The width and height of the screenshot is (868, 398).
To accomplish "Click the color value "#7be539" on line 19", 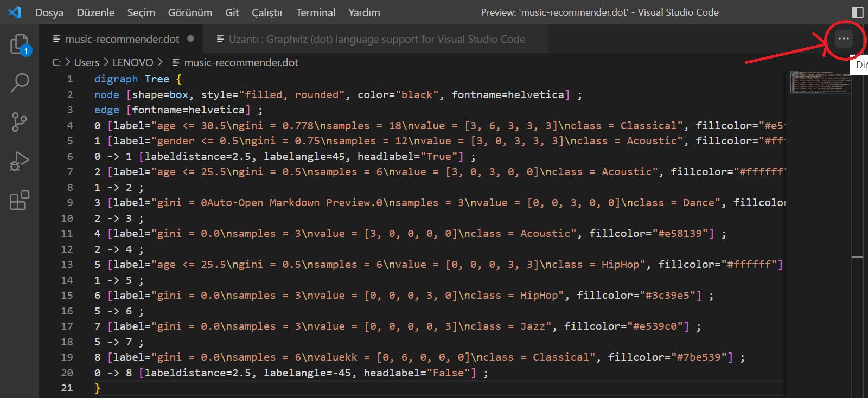I will click(699, 357).
